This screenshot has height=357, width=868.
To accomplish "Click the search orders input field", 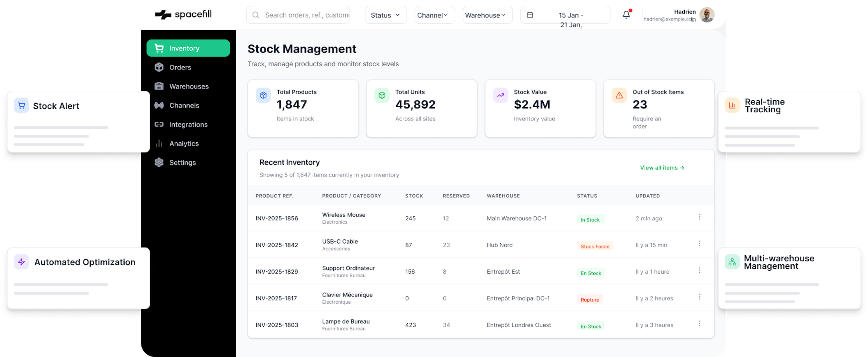I will coord(306,15).
